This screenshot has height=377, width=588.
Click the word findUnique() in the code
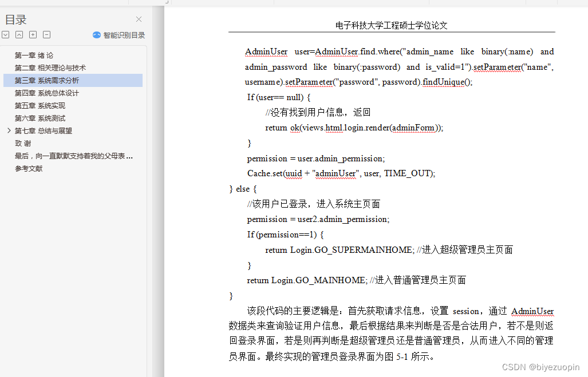pyautogui.click(x=447, y=82)
